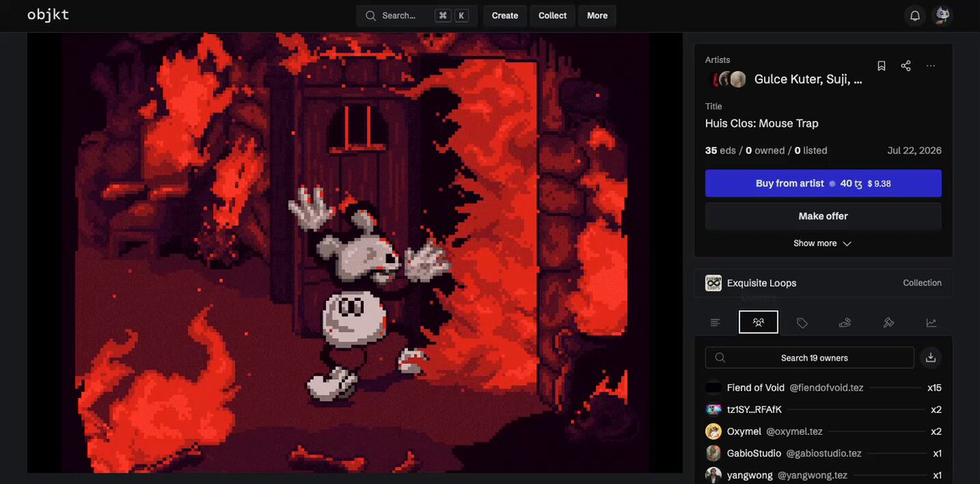This screenshot has height=484, width=980.
Task: Click the 35 eds edition count
Action: pos(721,150)
